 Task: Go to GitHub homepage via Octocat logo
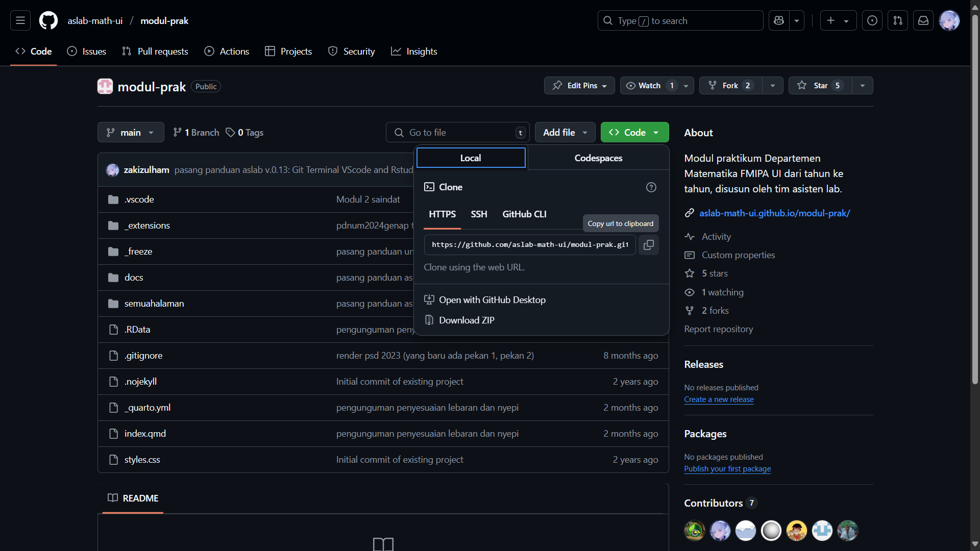pos(48,20)
